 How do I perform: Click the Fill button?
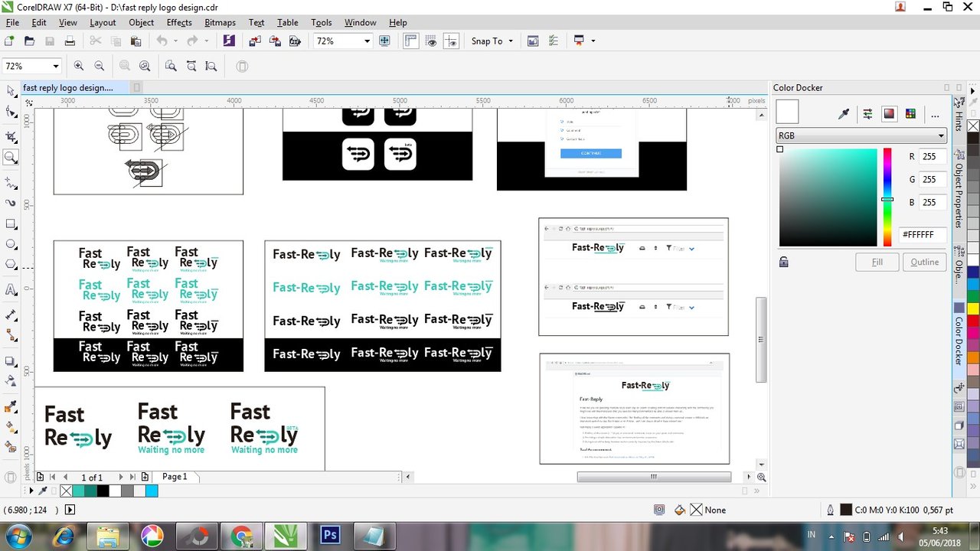(877, 262)
